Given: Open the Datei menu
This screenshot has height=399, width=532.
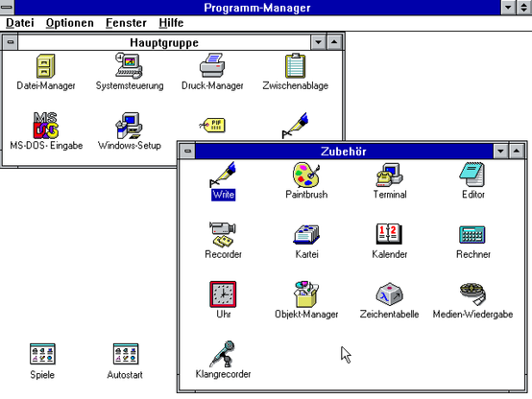Looking at the screenshot, I should pos(20,23).
